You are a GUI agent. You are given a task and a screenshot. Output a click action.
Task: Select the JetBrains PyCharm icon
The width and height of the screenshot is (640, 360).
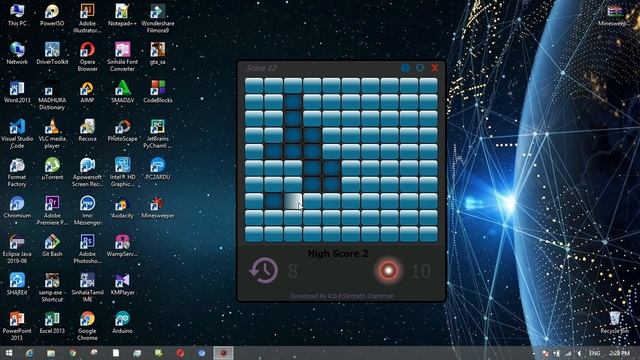tap(158, 133)
